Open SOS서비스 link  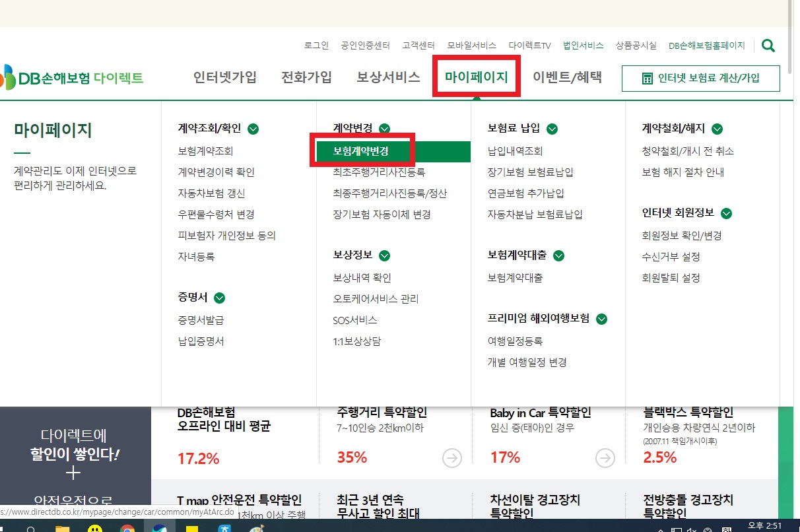click(x=355, y=320)
